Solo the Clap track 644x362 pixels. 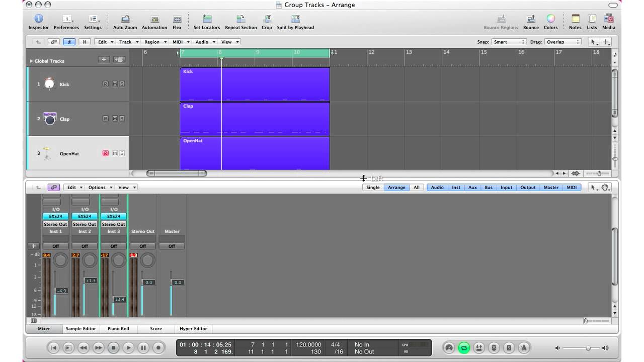(122, 119)
